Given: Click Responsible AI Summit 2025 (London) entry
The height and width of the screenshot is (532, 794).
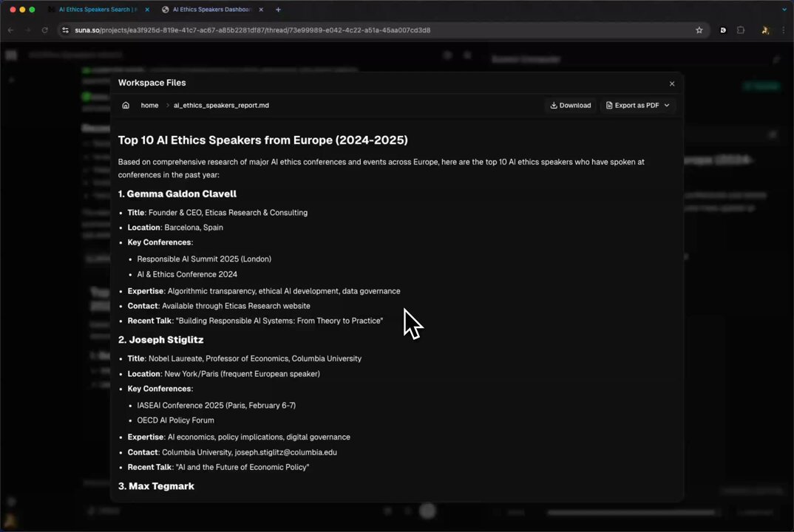Looking at the screenshot, I should [x=204, y=259].
